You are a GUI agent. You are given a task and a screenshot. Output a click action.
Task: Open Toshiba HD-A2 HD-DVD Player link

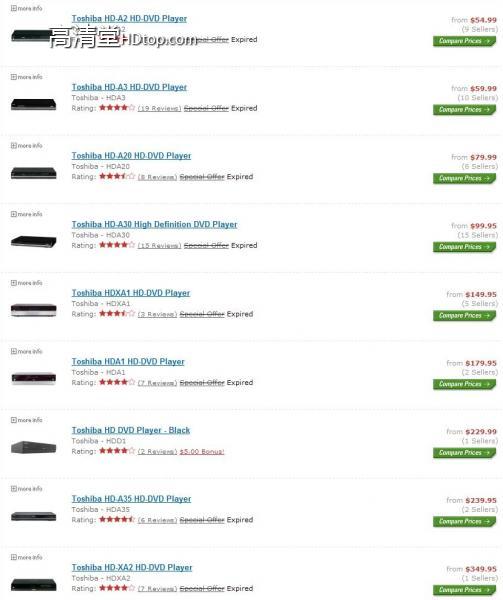129,18
